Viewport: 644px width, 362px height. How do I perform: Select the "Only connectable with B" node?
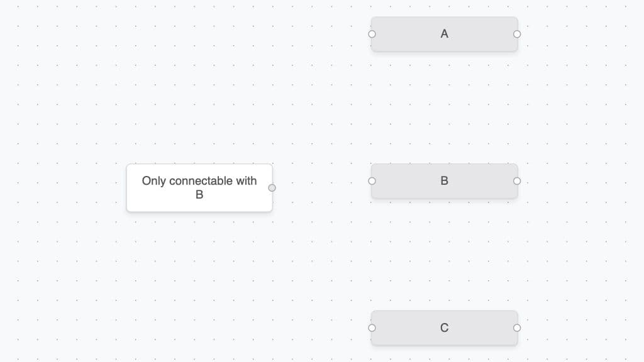click(x=199, y=188)
